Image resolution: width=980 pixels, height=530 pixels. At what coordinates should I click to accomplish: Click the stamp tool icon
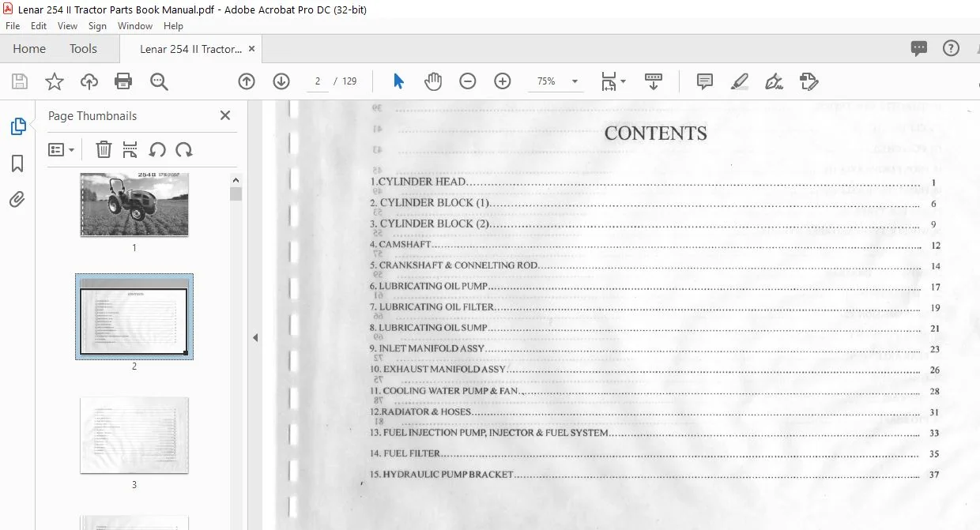click(x=808, y=81)
